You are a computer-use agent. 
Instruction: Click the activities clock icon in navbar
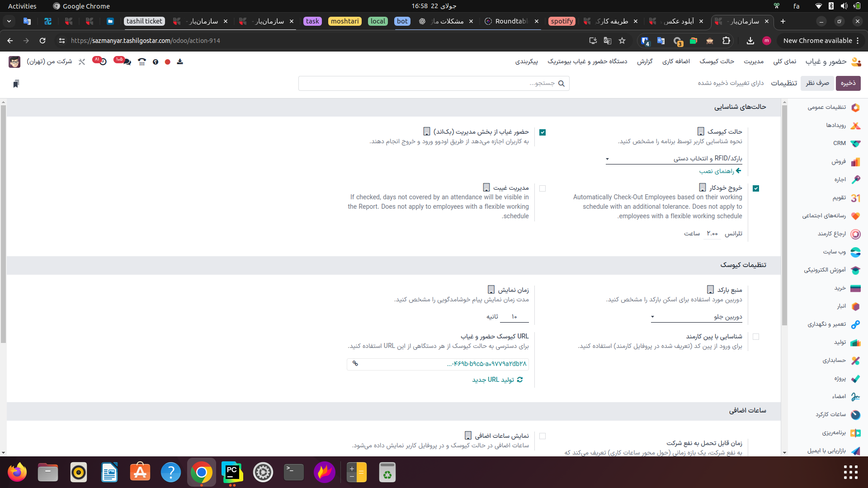(103, 61)
